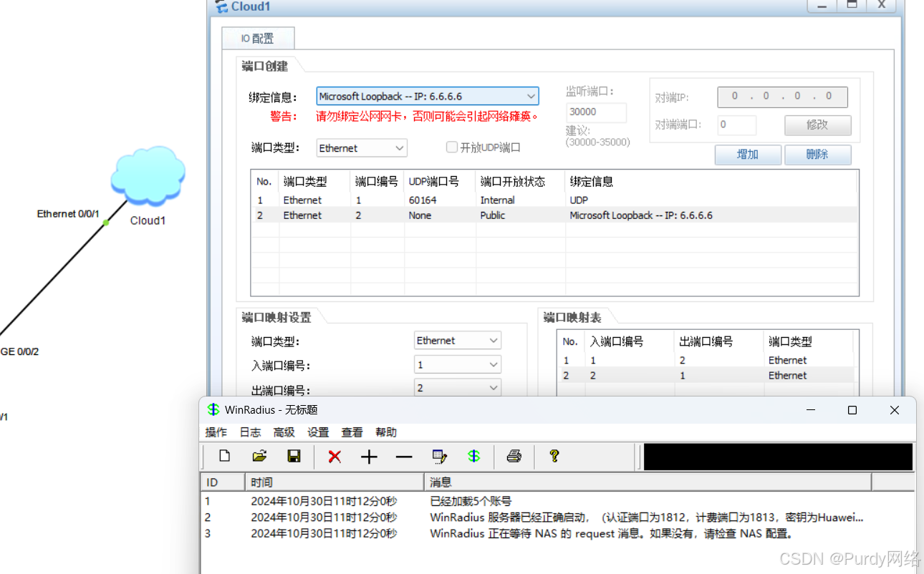Click the dollar sign billing icon
Image resolution: width=924 pixels, height=574 pixels.
click(473, 456)
